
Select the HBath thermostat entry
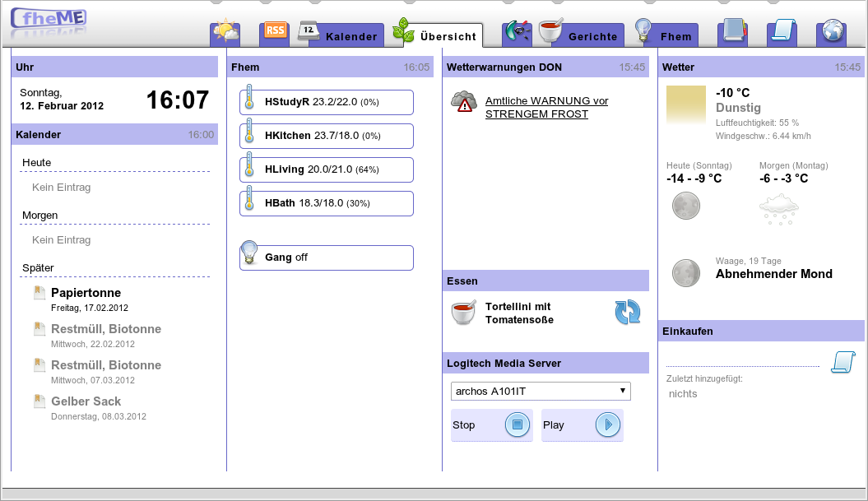[326, 203]
